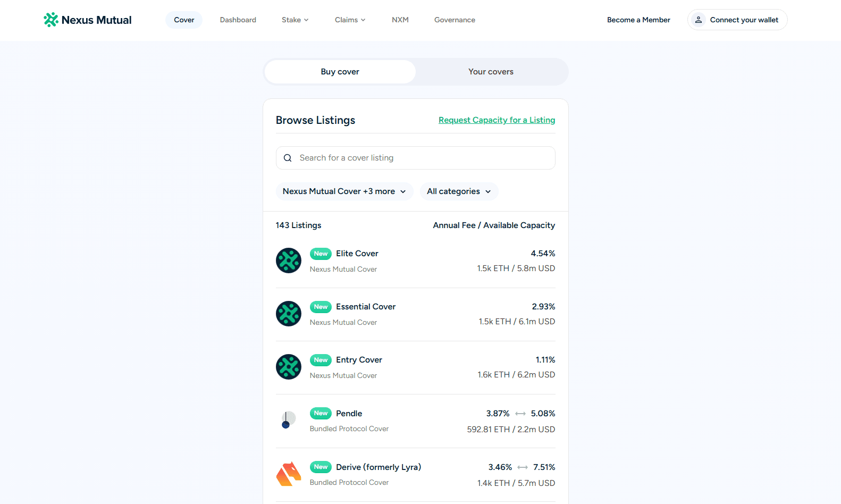Go to the Governance page
841x504 pixels.
(x=455, y=20)
